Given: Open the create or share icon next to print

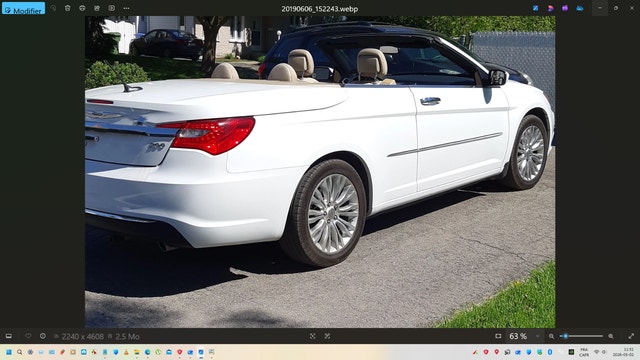Looking at the screenshot, I should coord(97,8).
